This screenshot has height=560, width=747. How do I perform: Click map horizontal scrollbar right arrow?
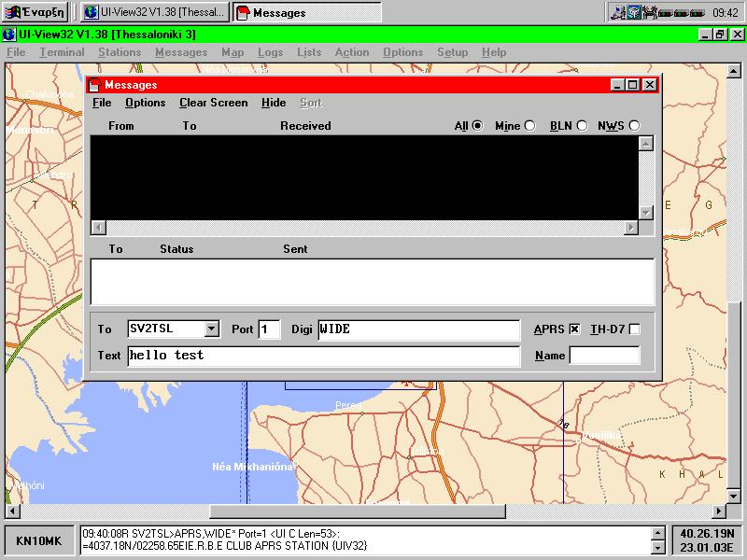point(718,511)
